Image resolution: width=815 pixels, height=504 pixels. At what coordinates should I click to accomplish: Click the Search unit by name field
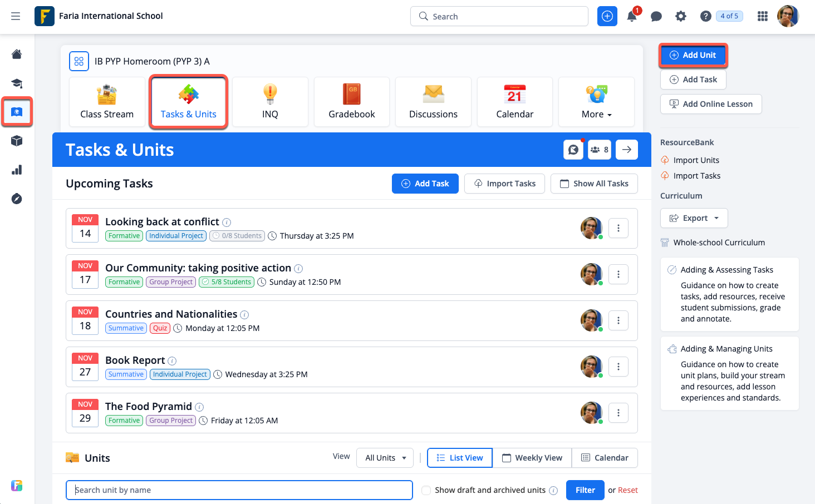(239, 490)
